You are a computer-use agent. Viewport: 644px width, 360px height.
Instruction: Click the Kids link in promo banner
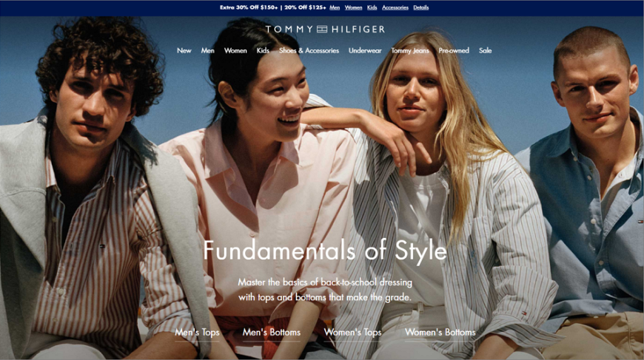tap(372, 7)
